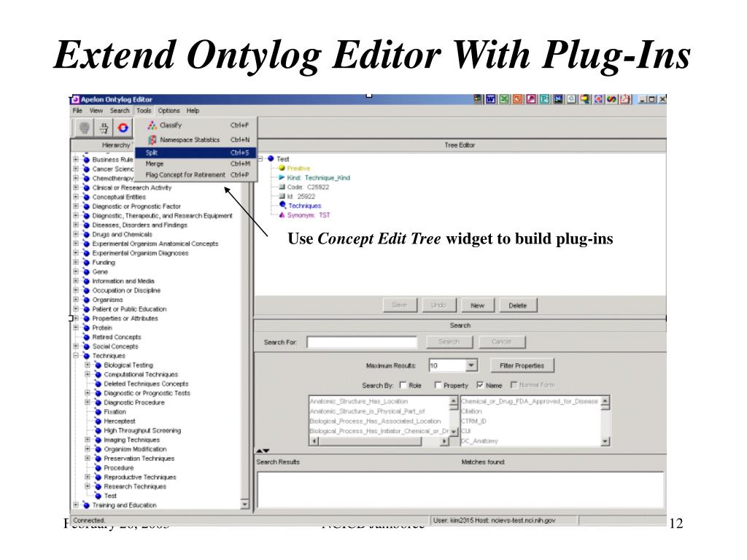Screen dimensions: 747x560
Task: Enable the Property search checkbox
Action: [438, 385]
